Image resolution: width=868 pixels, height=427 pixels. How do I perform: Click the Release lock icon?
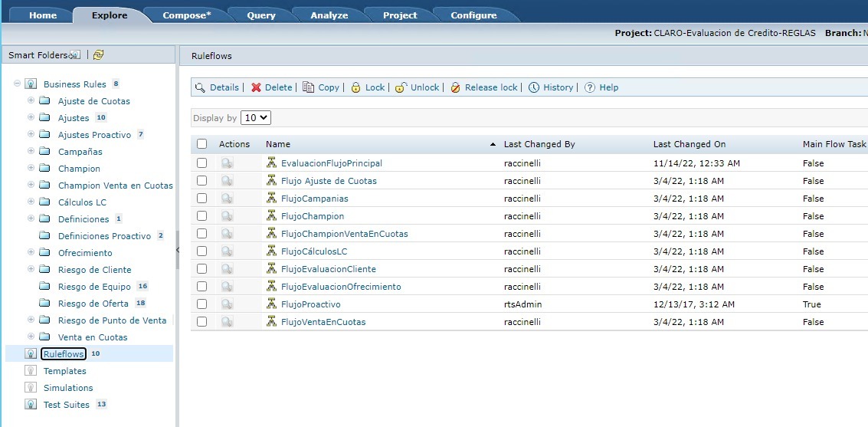(x=455, y=87)
